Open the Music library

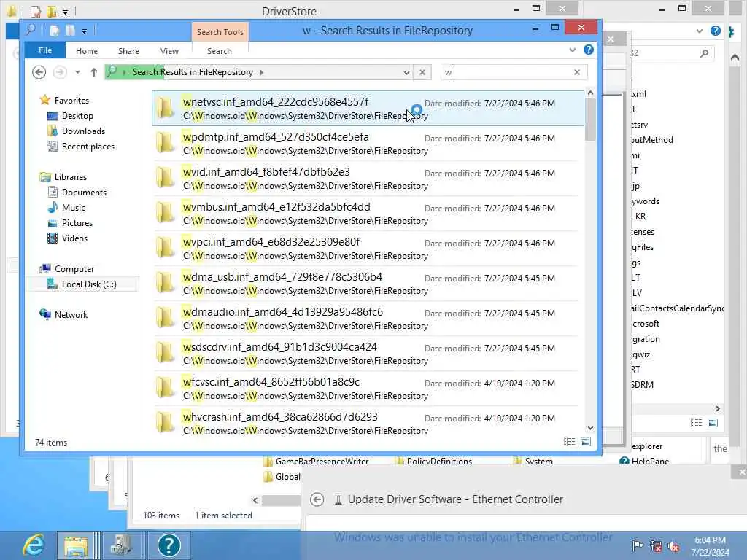click(x=74, y=208)
